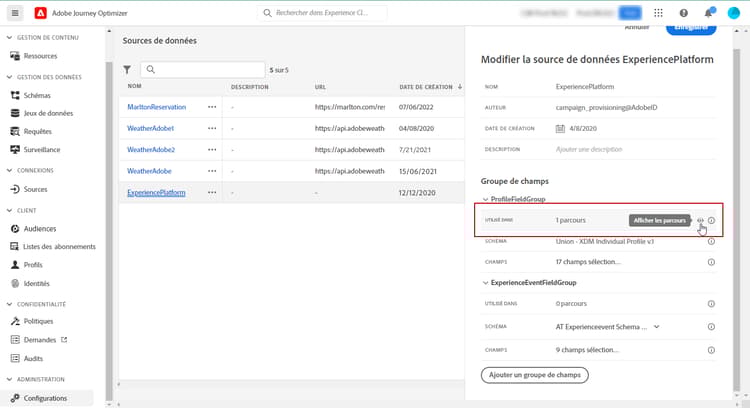Screen dimensions: 750x408
Task: Collapse the ExperienceEventFieldGroup group
Action: point(485,283)
